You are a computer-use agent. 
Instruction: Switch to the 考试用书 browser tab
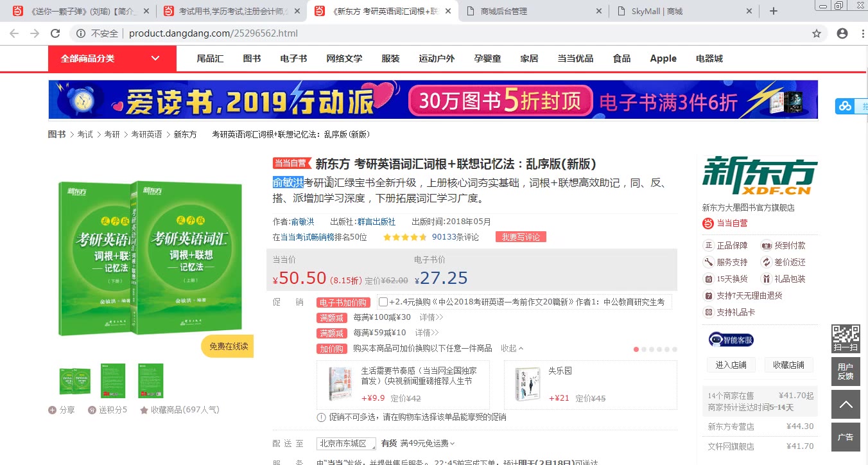point(233,12)
